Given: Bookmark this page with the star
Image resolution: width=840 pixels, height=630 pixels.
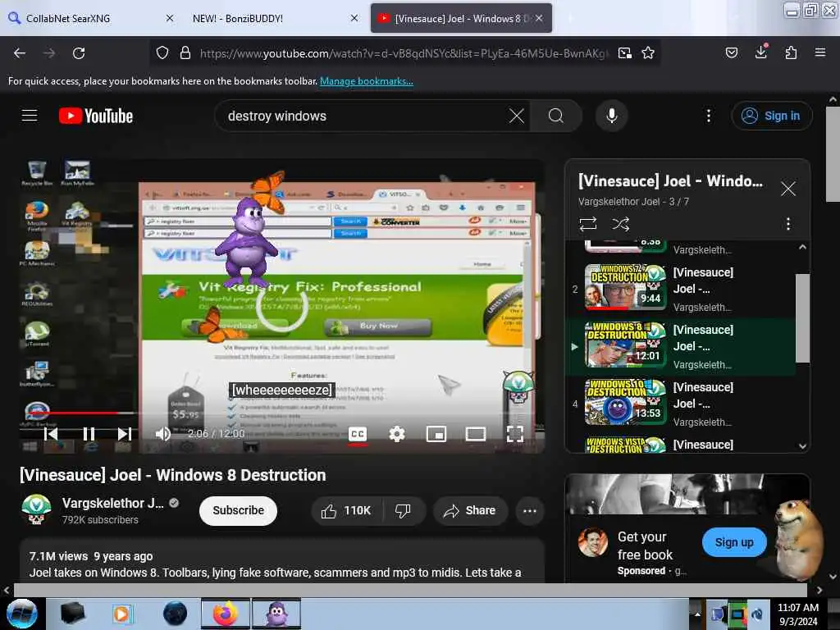Looking at the screenshot, I should [648, 53].
